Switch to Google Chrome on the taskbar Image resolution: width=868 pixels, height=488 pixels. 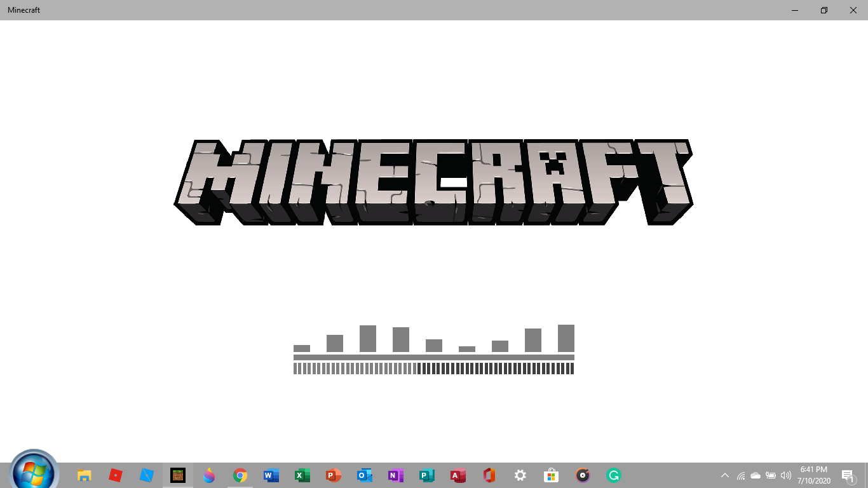pyautogui.click(x=240, y=475)
